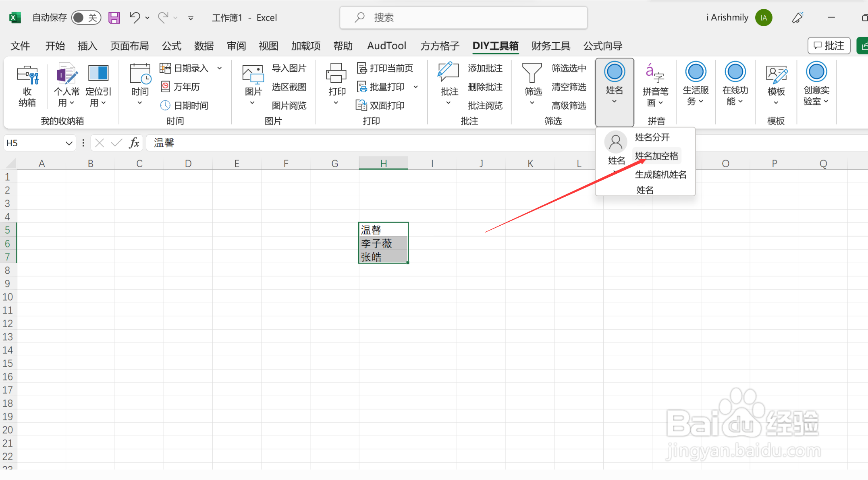Insert 日期时间 date and time
The height and width of the screenshot is (480, 868).
tap(184, 105)
